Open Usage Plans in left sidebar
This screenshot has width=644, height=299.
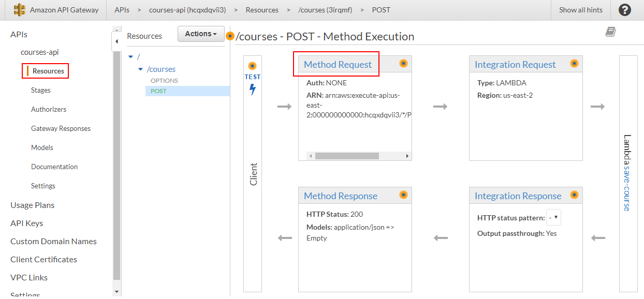click(x=32, y=205)
